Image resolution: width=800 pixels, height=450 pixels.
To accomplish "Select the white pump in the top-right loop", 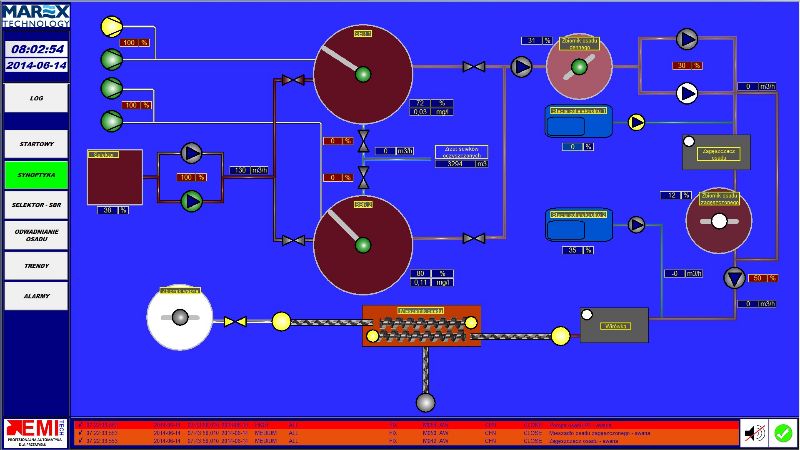I will (x=687, y=93).
